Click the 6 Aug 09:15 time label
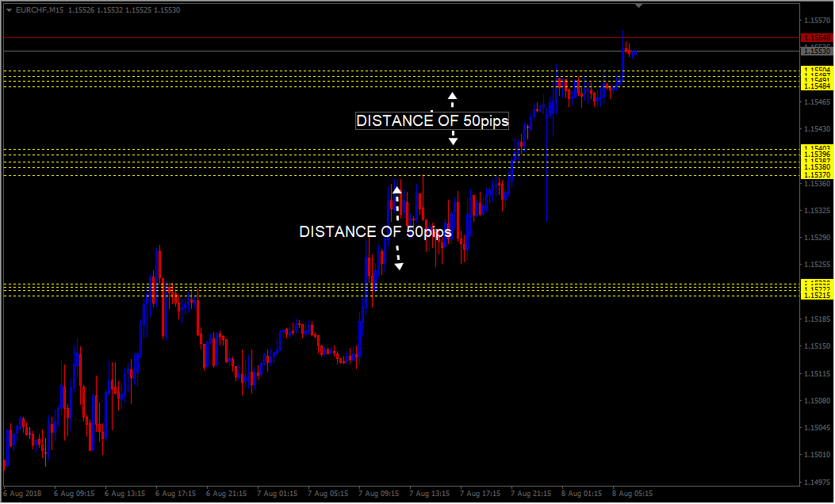835x504 pixels. (x=74, y=494)
